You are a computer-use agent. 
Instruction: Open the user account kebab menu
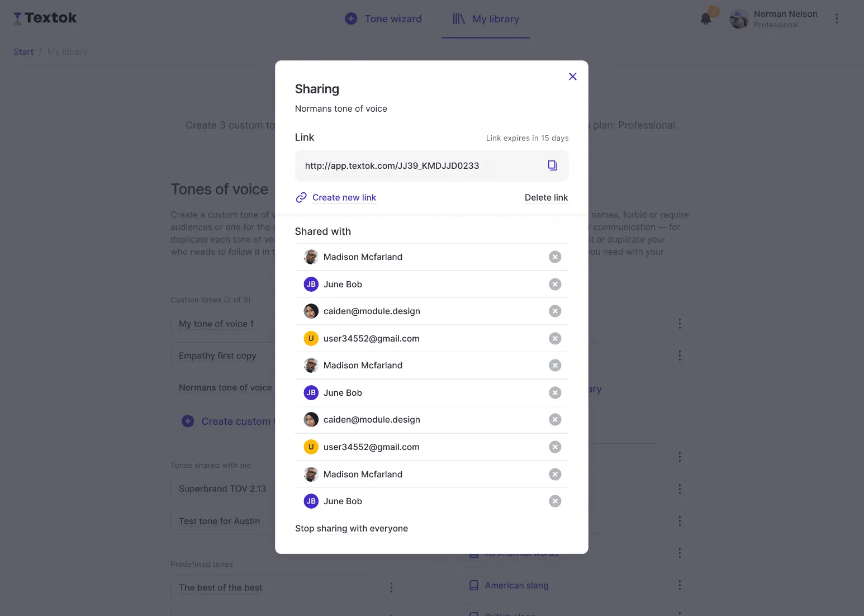click(x=837, y=18)
